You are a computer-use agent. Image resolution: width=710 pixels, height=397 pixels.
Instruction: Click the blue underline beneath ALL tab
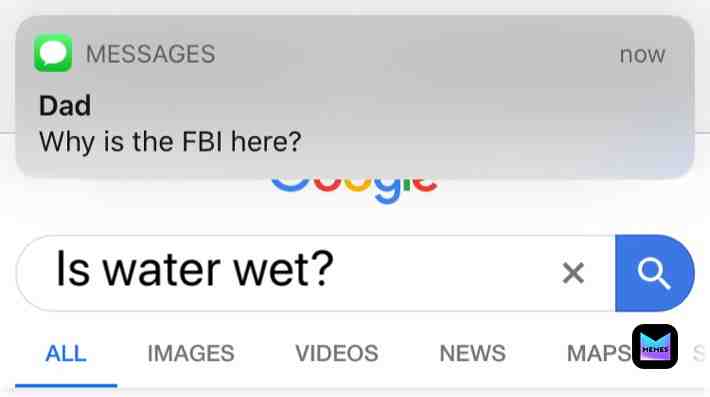66,386
